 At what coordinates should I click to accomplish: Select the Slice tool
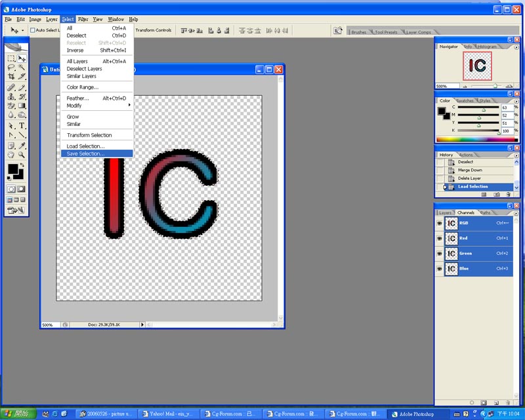(x=22, y=76)
